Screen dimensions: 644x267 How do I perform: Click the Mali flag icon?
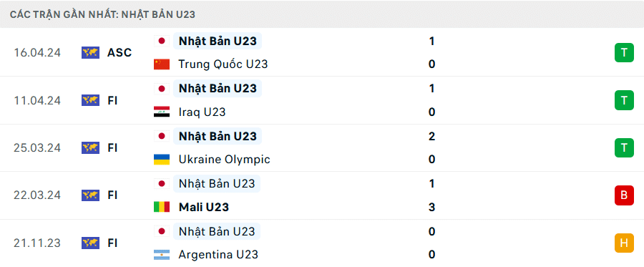tap(162, 207)
